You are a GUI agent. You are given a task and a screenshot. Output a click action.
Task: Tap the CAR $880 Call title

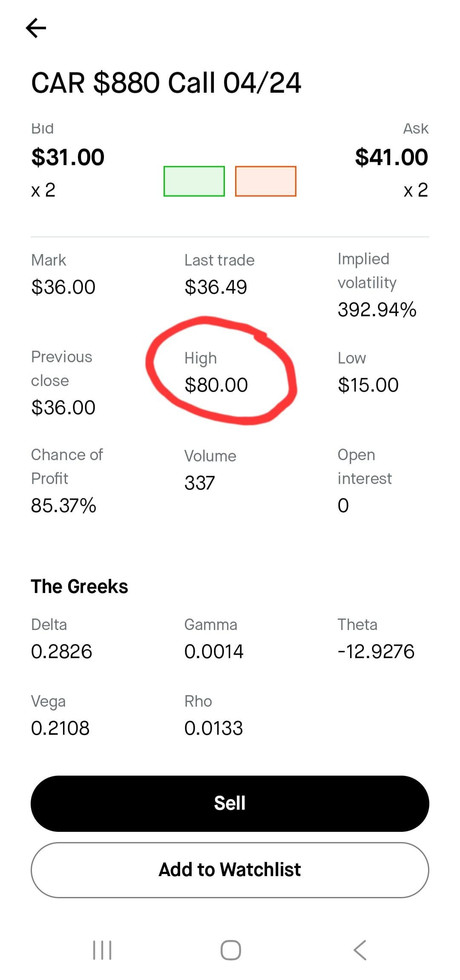166,83
